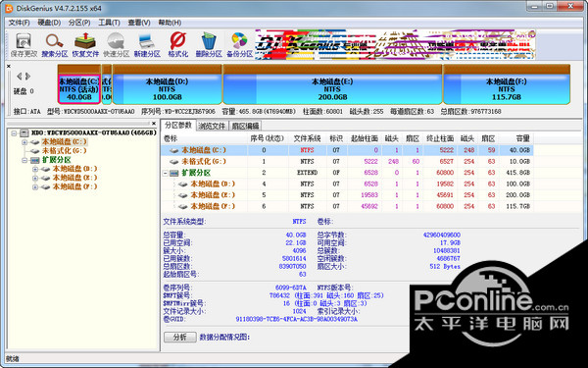Go to next disk with right arrow

tap(27, 77)
